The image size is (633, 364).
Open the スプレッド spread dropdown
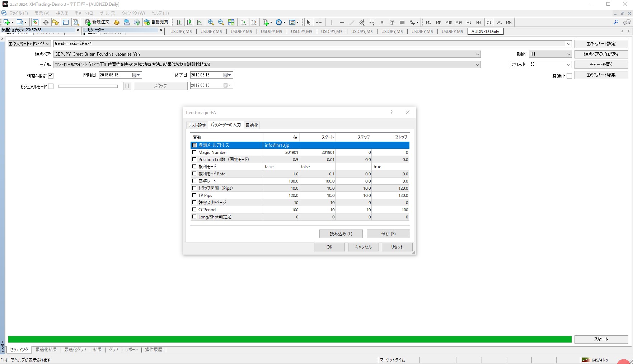point(568,65)
